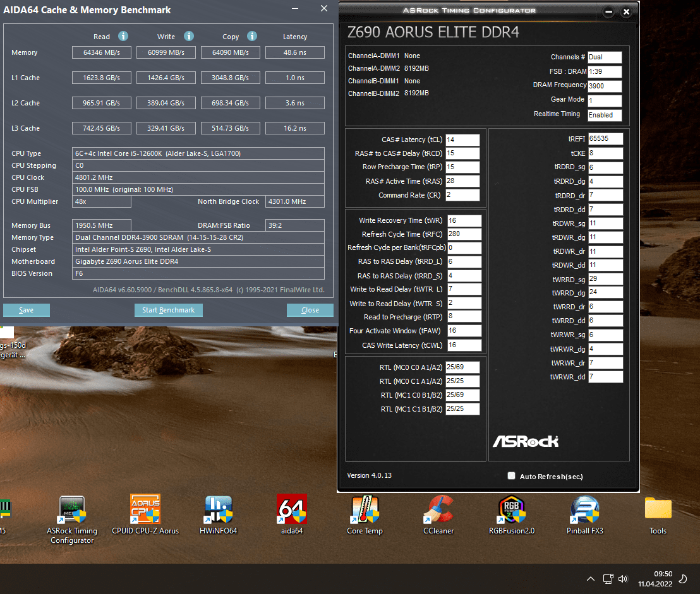Click the Chipset value field

(x=198, y=249)
